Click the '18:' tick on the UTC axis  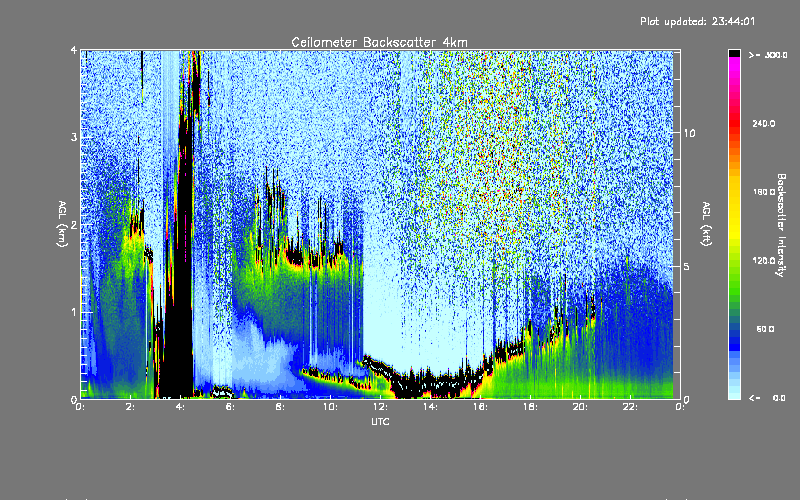pyautogui.click(x=530, y=407)
